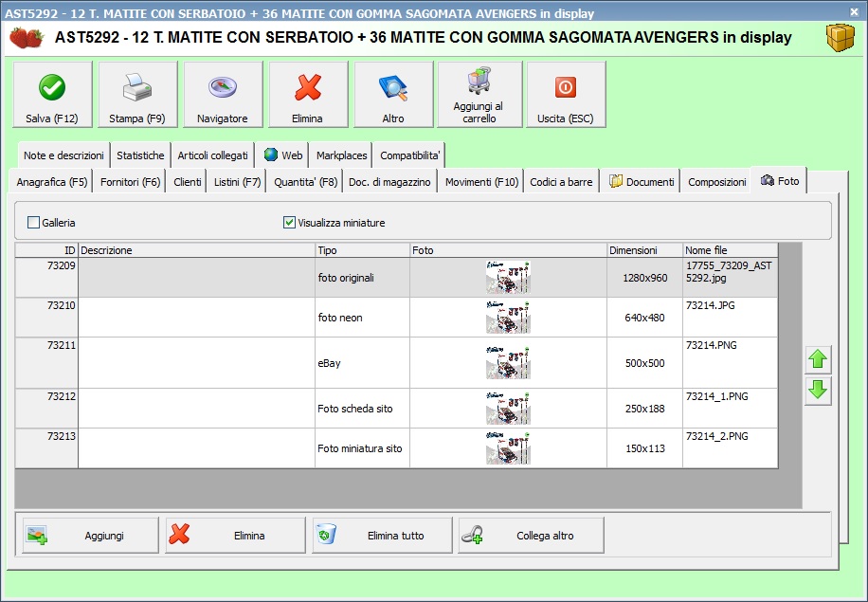Select row ID 73211
Screen dimensions: 868x602
[x=46, y=363]
